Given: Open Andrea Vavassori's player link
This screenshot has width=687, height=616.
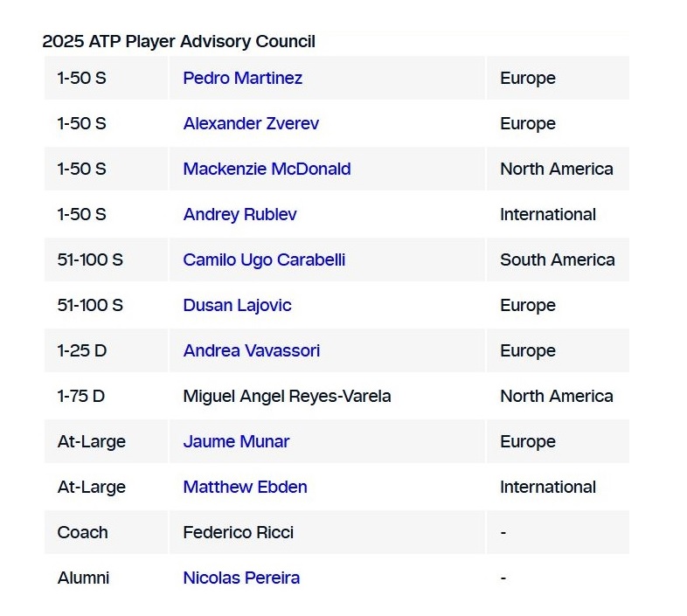Looking at the screenshot, I should coord(251,350).
